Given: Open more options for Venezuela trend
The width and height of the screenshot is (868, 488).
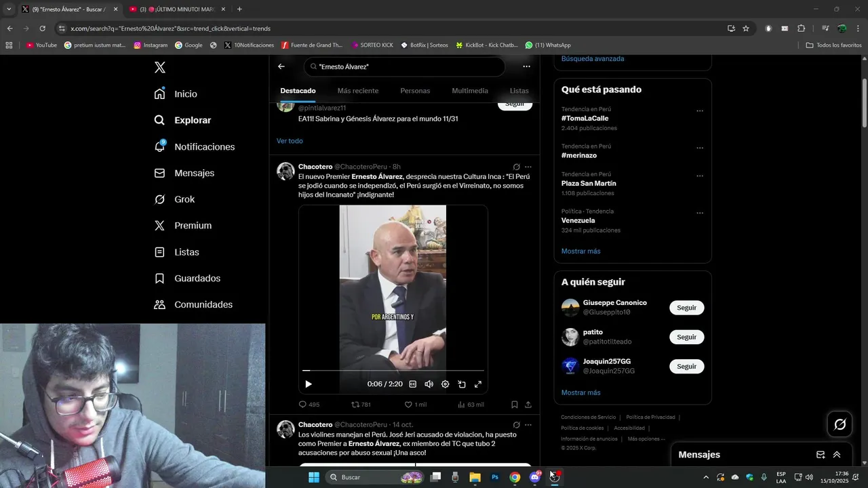Looking at the screenshot, I should pyautogui.click(x=700, y=213).
